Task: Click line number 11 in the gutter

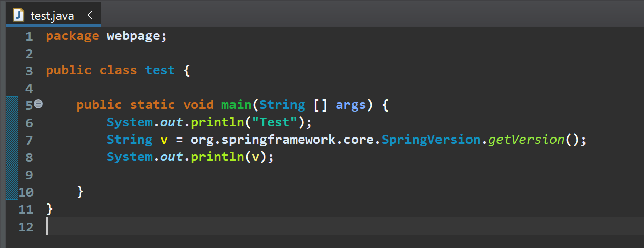Action: click(x=25, y=209)
